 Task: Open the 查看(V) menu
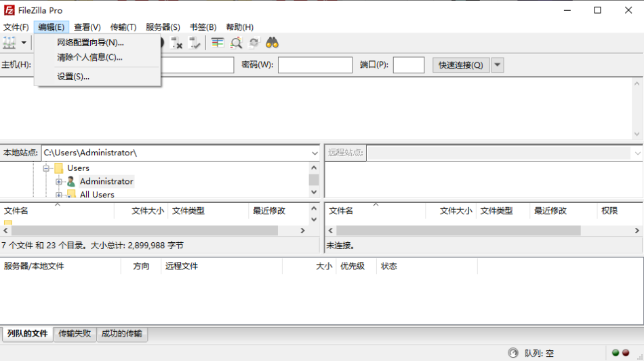[87, 27]
